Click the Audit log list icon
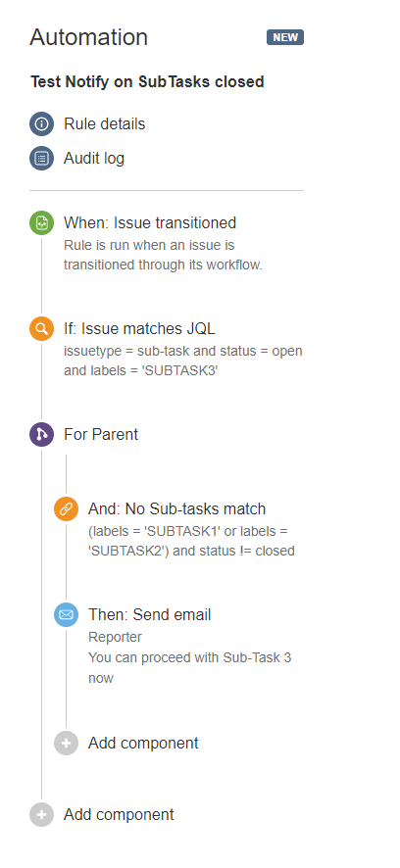 tap(41, 159)
